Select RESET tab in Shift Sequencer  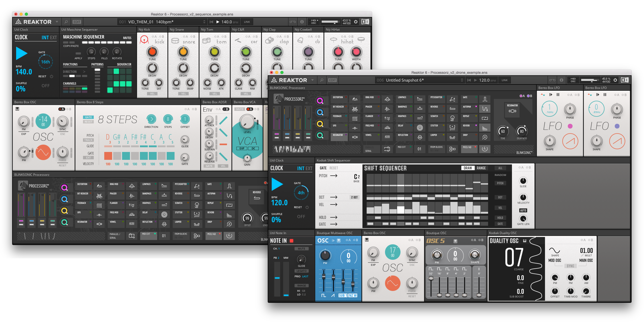(x=334, y=168)
